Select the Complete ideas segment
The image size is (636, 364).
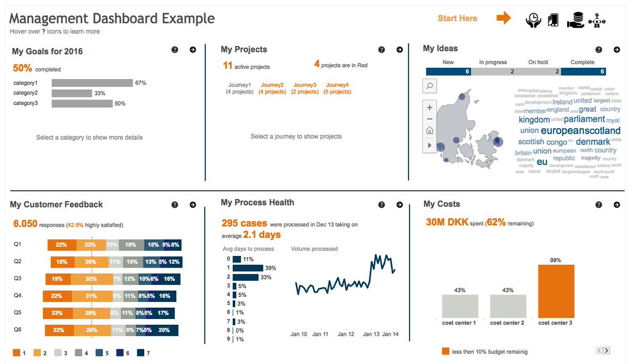pos(584,72)
